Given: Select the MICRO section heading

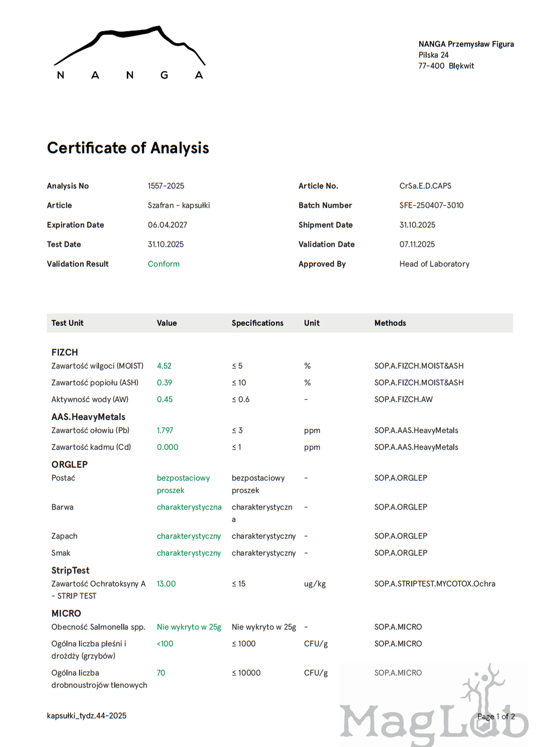Looking at the screenshot, I should (x=66, y=613).
